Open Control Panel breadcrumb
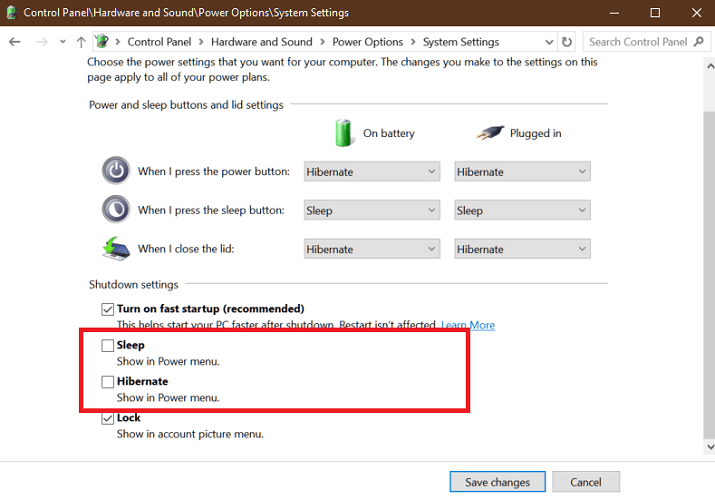Screen dimensions: 715x500 (x=159, y=42)
